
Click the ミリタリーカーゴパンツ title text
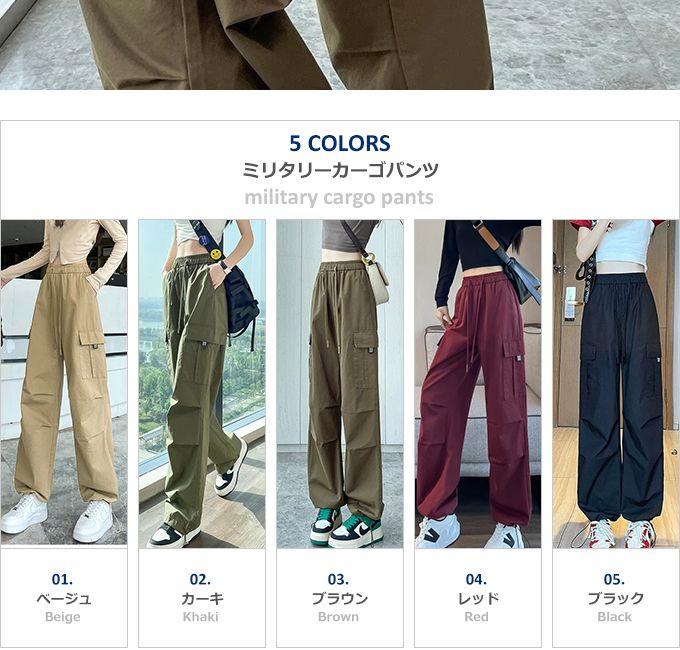(x=340, y=170)
